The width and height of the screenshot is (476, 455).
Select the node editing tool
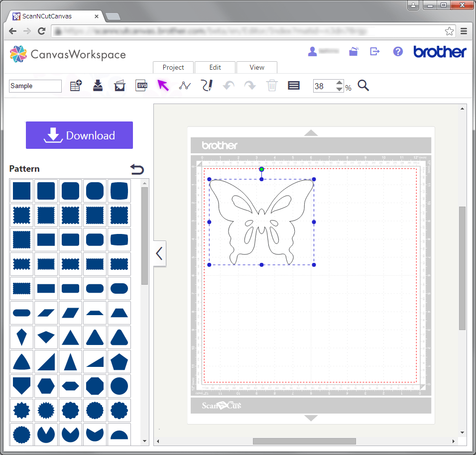184,86
